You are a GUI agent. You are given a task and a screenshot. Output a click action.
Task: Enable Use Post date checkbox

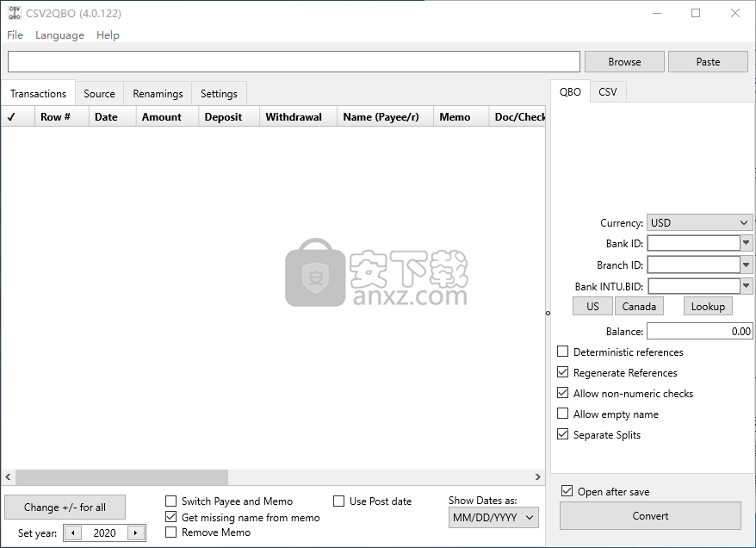339,501
